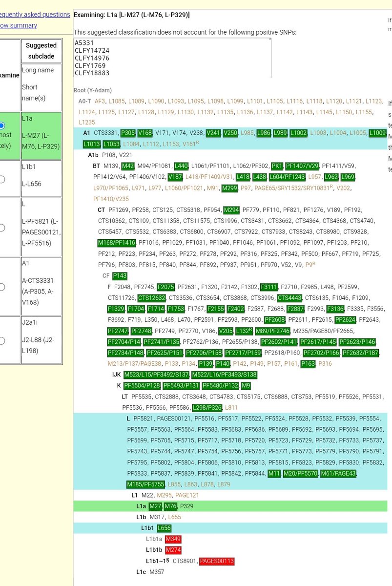This screenshot has height=586, width=392.
Task: Click the green M185/PF5755 SNP in L
Action: [146, 484]
